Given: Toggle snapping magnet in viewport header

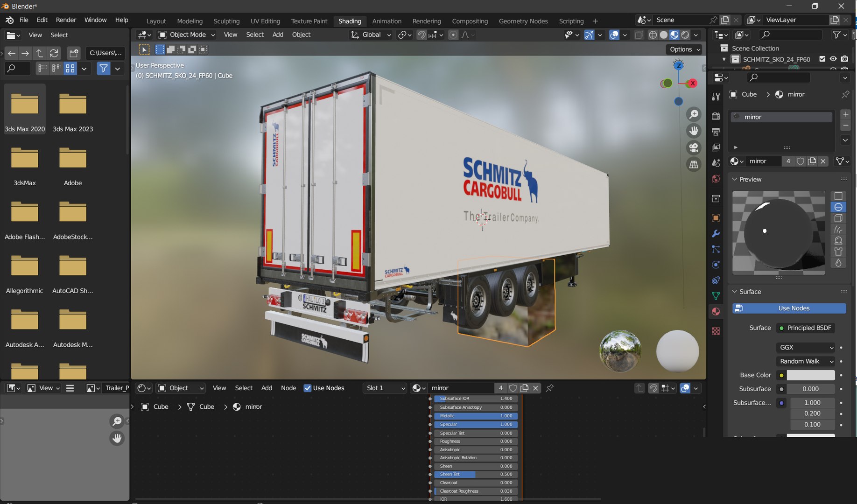Looking at the screenshot, I should (x=421, y=35).
